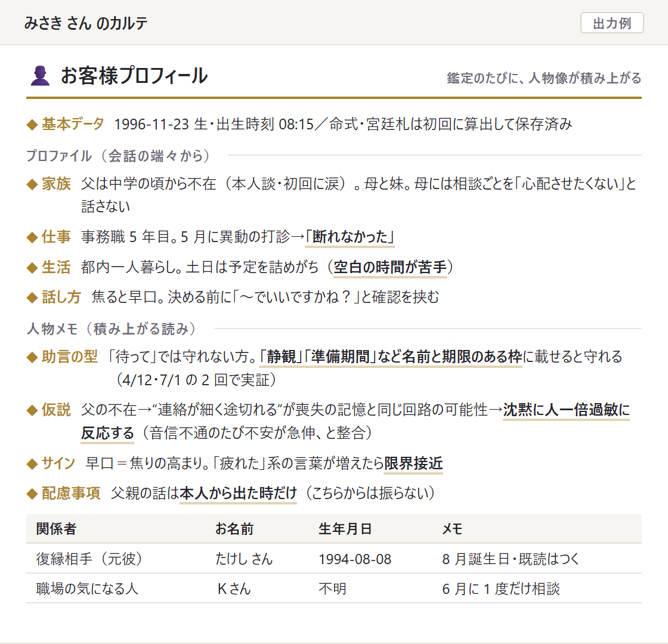Image resolution: width=668 pixels, height=644 pixels.
Task: Select the 鑑定のたびに、人物像が積み上がる subtitle
Action: click(544, 78)
